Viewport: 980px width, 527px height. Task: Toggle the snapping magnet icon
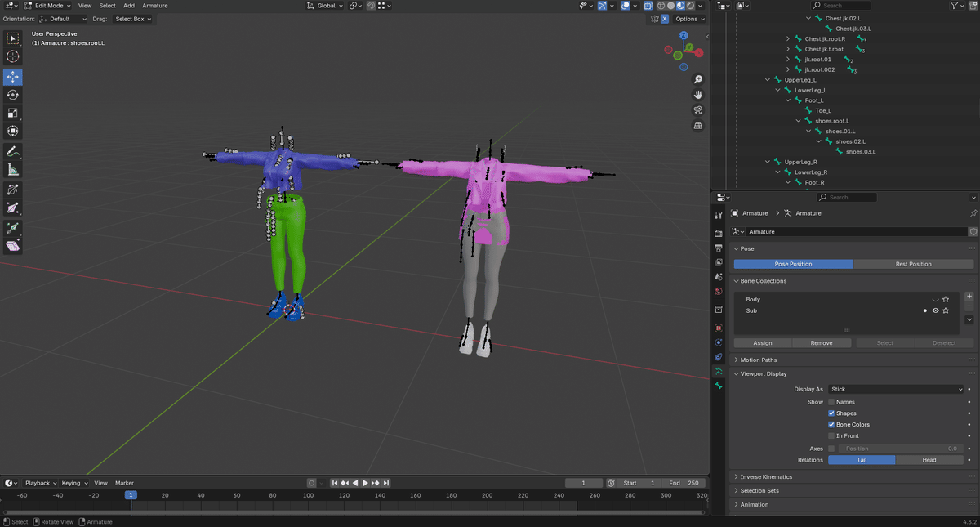coord(372,5)
